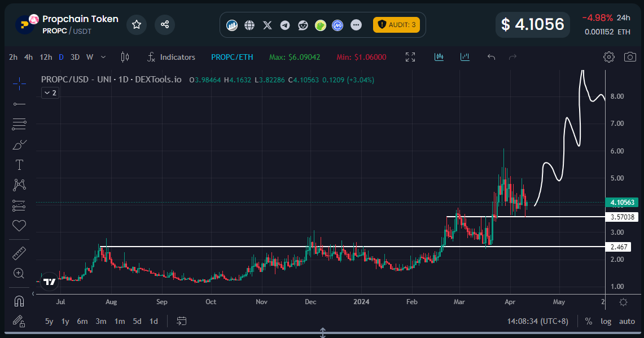Switch to 12h timeframe
The image size is (644, 338).
pos(46,57)
